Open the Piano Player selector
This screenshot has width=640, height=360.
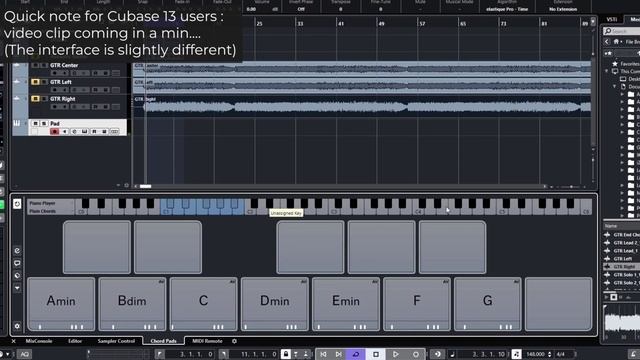(x=50, y=203)
